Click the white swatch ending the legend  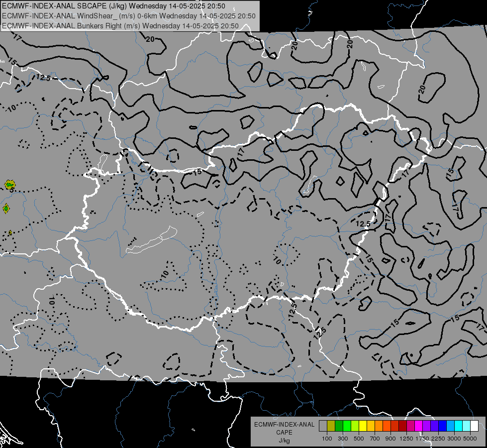tap(474, 426)
